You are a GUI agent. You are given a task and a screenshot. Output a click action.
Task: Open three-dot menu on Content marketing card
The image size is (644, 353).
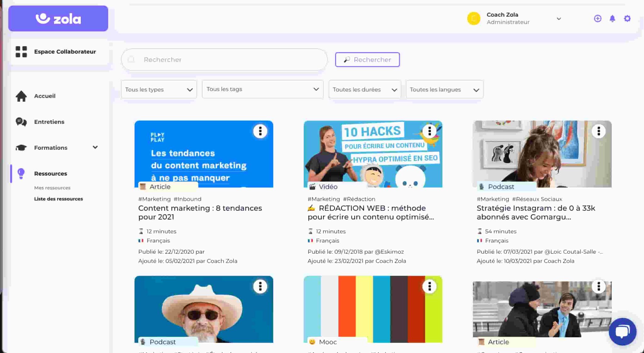pos(260,131)
